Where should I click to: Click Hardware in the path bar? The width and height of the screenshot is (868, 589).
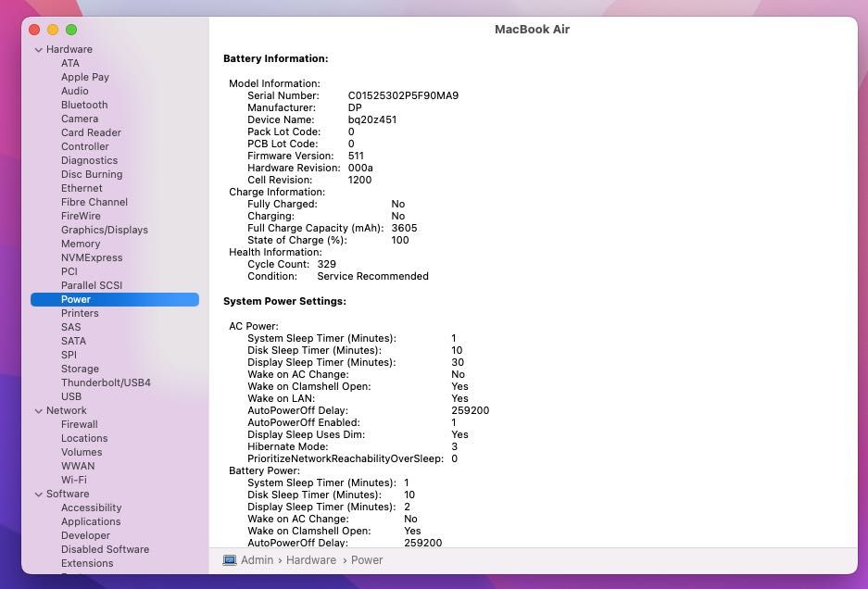pos(311,560)
